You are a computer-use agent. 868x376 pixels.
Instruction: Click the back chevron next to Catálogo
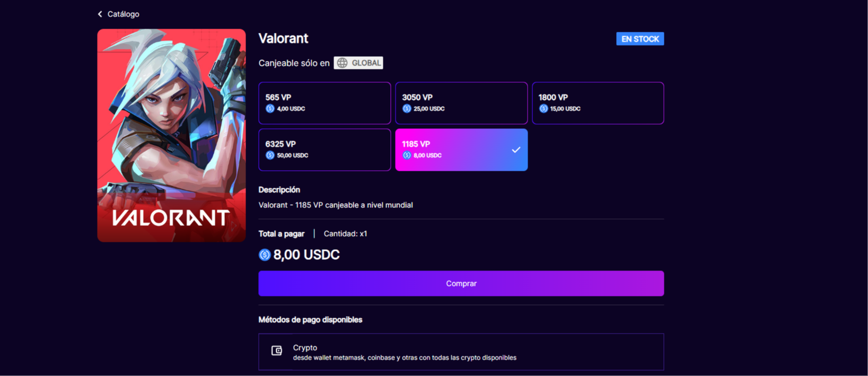[x=100, y=14]
